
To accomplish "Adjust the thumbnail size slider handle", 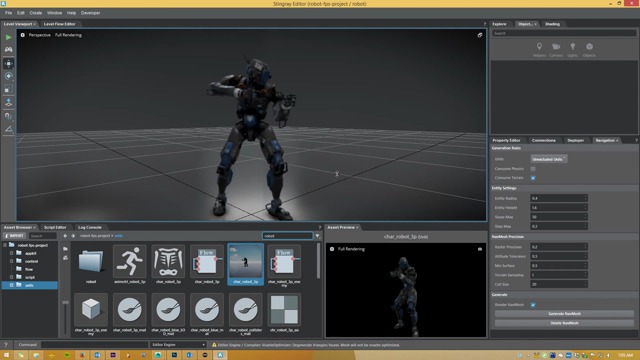I will pos(65,302).
